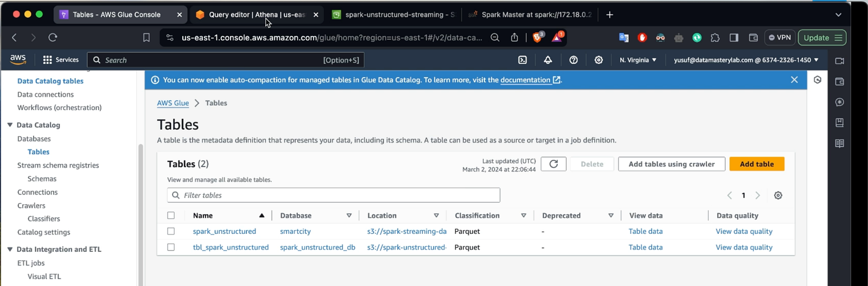Switch to Query editor Athena tab
This screenshot has height=286, width=868.
[256, 15]
